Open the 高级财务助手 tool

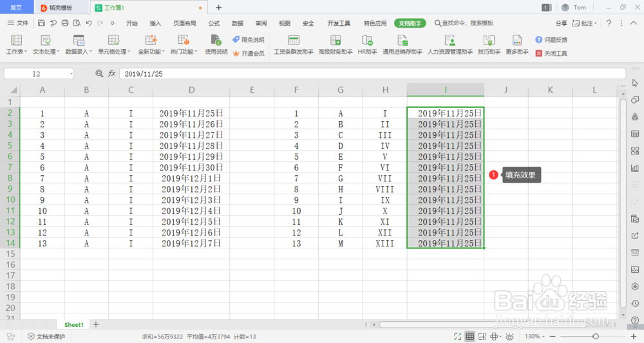pyautogui.click(x=336, y=44)
